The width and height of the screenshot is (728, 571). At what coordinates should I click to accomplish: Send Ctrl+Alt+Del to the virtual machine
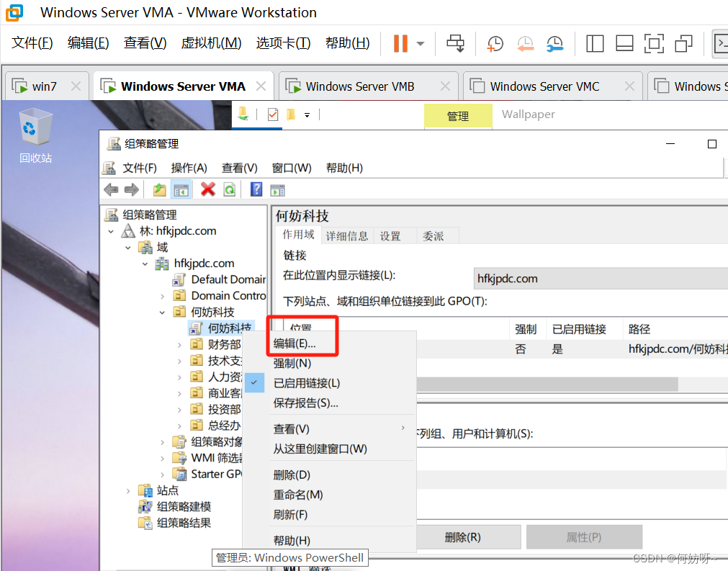[455, 44]
